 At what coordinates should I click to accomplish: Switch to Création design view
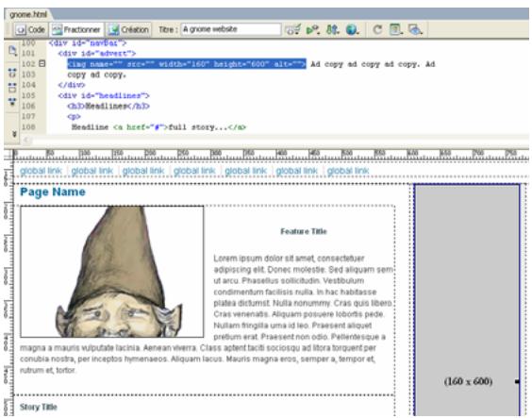(x=128, y=30)
